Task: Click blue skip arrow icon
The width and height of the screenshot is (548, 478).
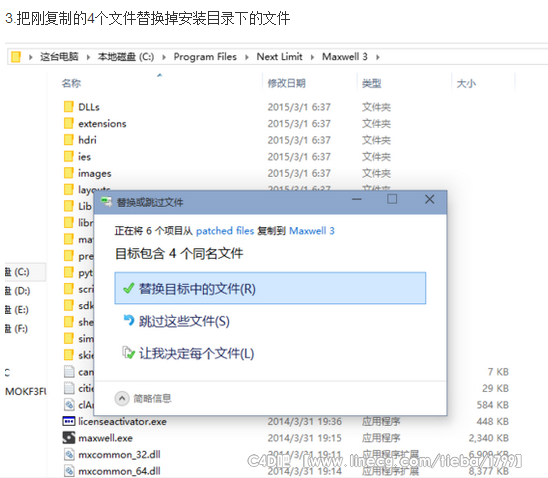Action: coord(129,320)
